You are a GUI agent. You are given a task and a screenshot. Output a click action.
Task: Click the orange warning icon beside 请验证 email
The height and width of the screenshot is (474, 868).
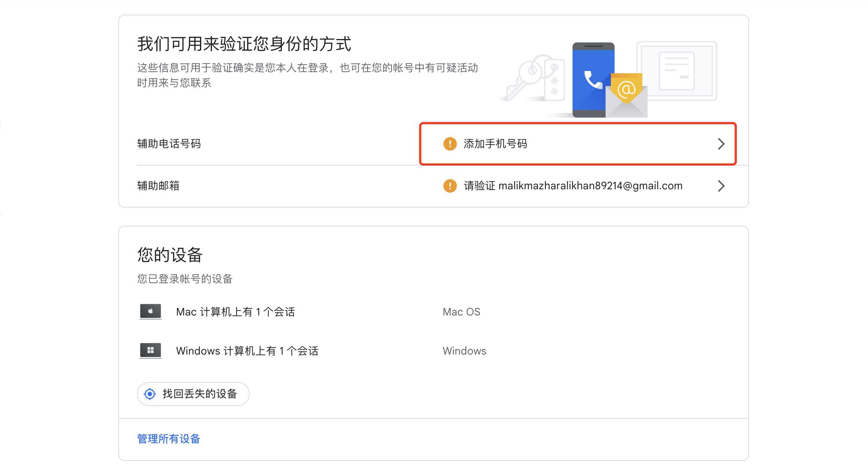click(x=450, y=186)
